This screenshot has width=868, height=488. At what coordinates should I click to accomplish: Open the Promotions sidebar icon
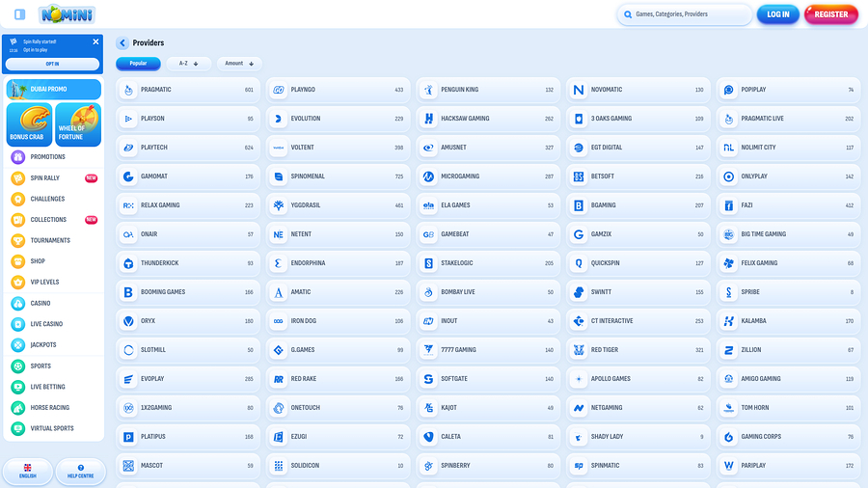pos(17,157)
